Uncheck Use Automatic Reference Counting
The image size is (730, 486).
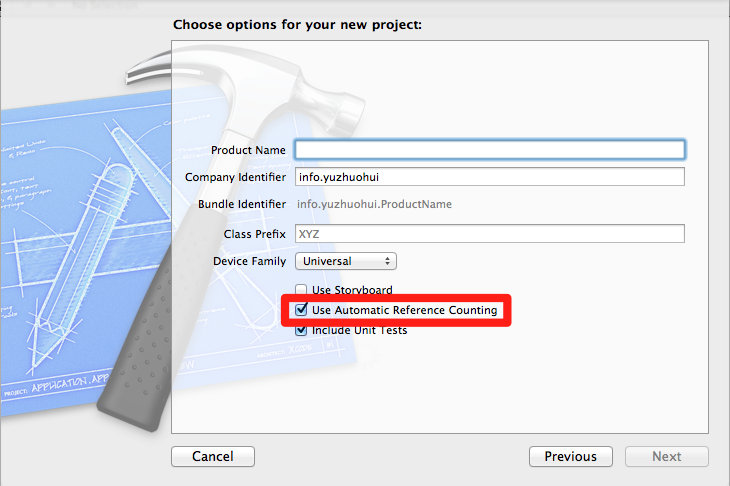coord(302,310)
